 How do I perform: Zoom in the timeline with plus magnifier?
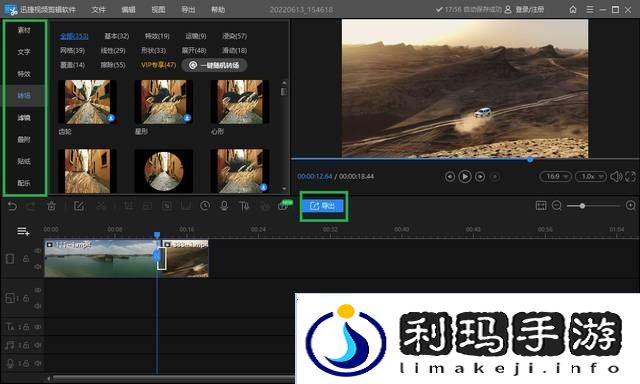[631, 206]
